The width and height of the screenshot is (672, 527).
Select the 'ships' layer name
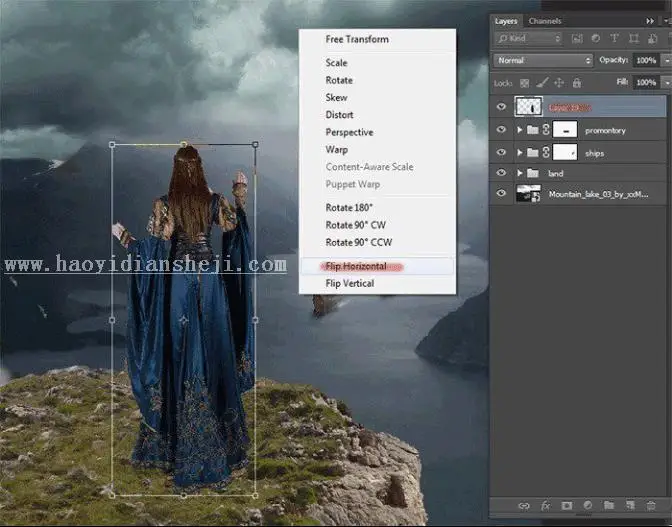tap(594, 153)
